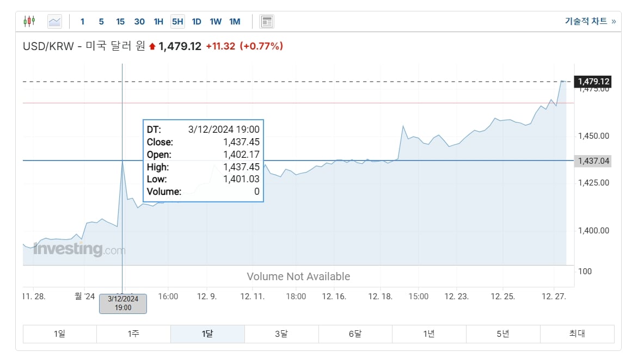Show the 1일 time range
Image resolution: width=638 pixels, height=364 pixels.
60,334
